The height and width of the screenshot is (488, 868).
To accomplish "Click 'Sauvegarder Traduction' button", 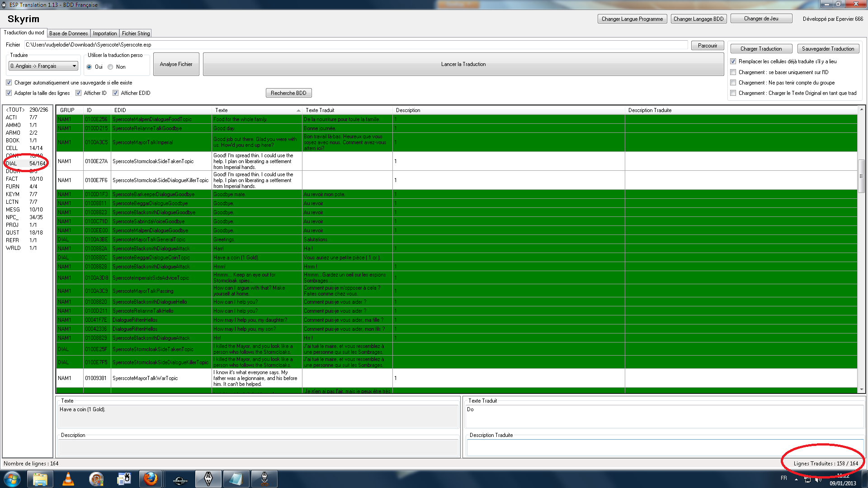I will [x=828, y=49].
